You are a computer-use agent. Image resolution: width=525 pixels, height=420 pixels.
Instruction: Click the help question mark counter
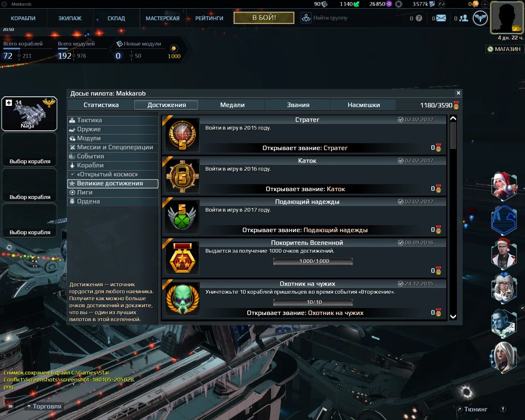click(416, 18)
